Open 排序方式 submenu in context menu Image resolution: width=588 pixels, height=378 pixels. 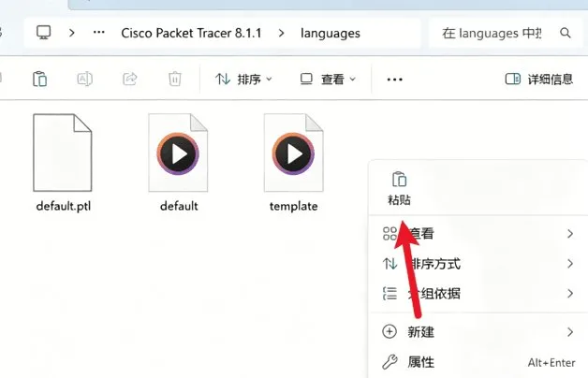pos(478,264)
